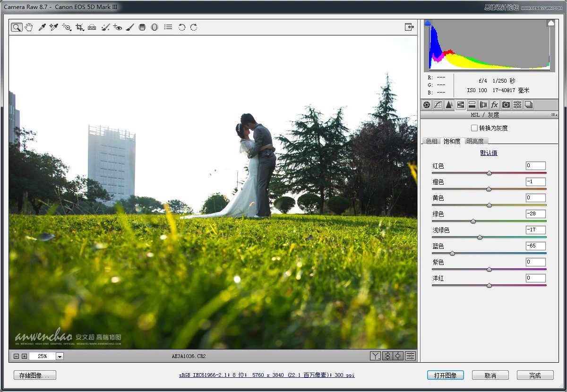Select the Hand tool
Screen dimensions: 567x392
point(29,27)
